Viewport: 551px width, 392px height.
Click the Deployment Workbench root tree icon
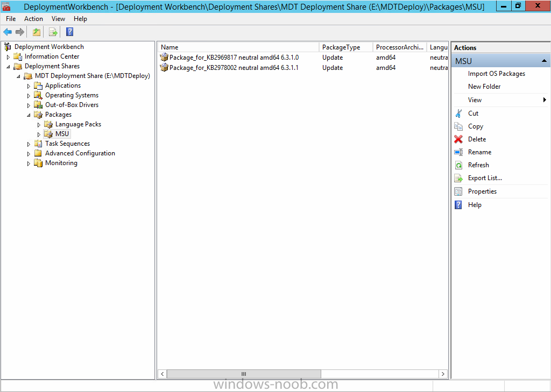(x=8, y=47)
